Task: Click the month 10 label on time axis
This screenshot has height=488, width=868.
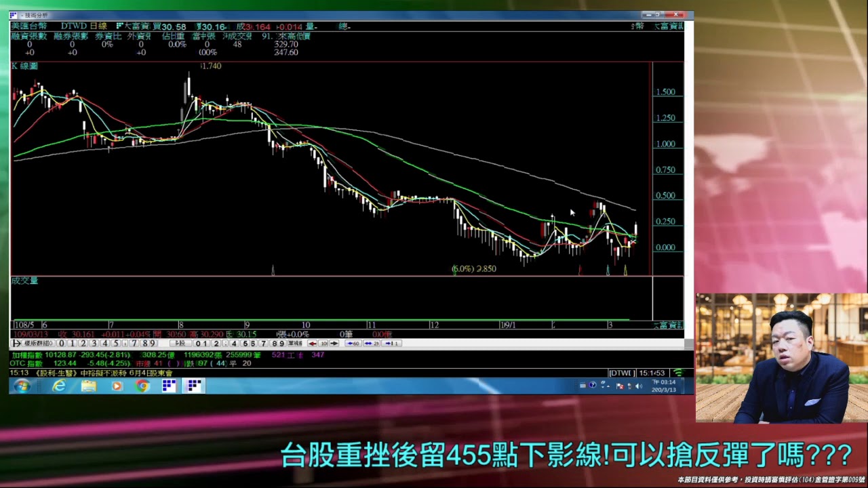Action: [306, 325]
